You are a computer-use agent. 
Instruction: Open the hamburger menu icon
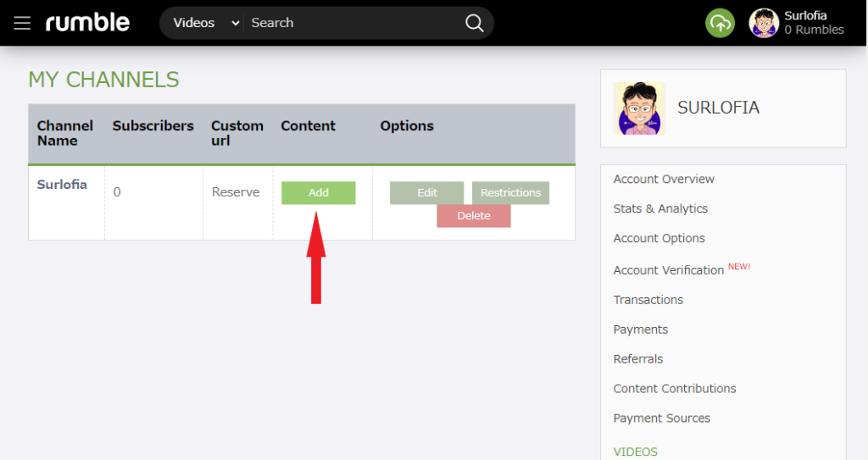(x=22, y=23)
